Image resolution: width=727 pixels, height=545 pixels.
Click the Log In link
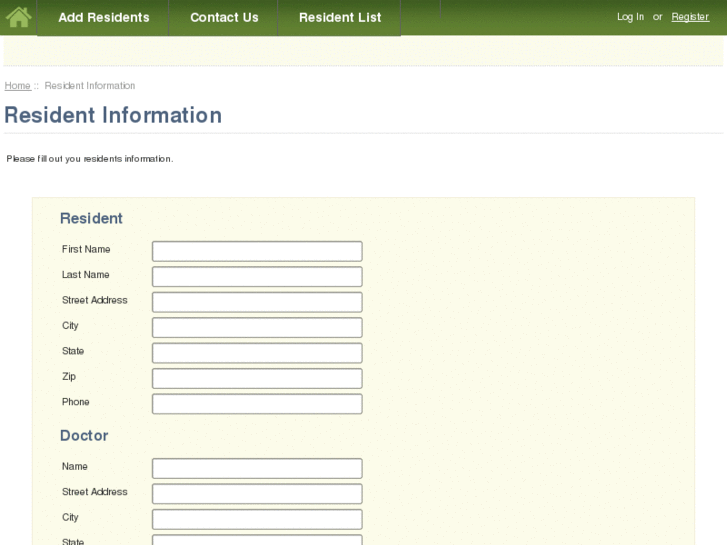pyautogui.click(x=630, y=17)
